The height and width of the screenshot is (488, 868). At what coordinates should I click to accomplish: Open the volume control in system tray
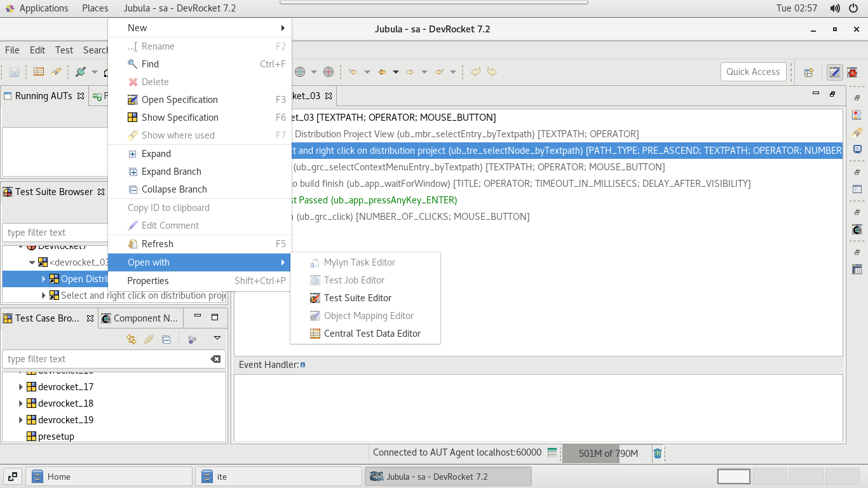(834, 8)
